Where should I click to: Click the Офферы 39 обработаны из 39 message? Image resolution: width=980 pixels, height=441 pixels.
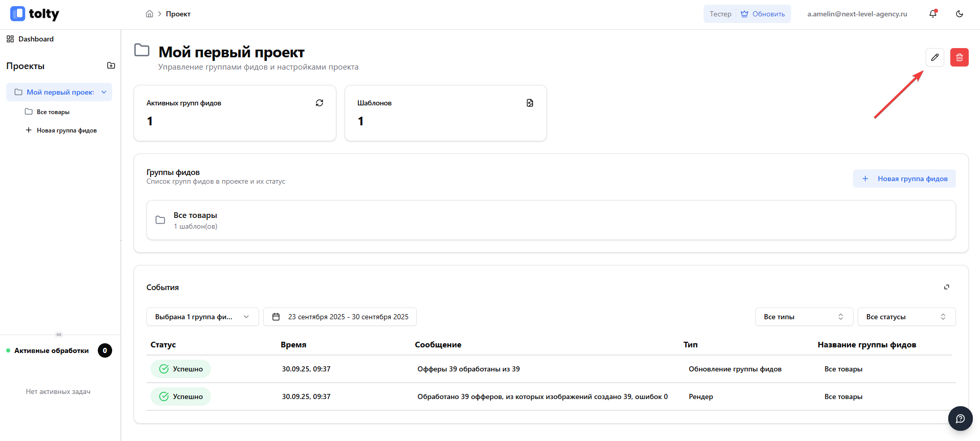(x=468, y=369)
